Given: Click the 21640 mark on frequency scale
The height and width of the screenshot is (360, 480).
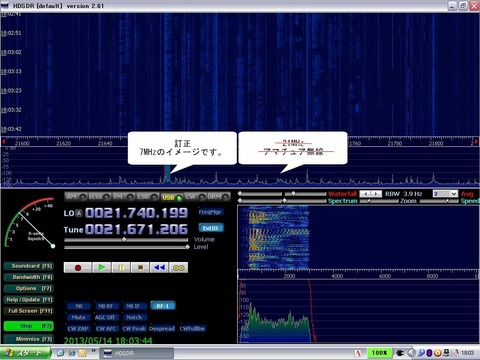Looking at the screenshot, I should point(105,143).
